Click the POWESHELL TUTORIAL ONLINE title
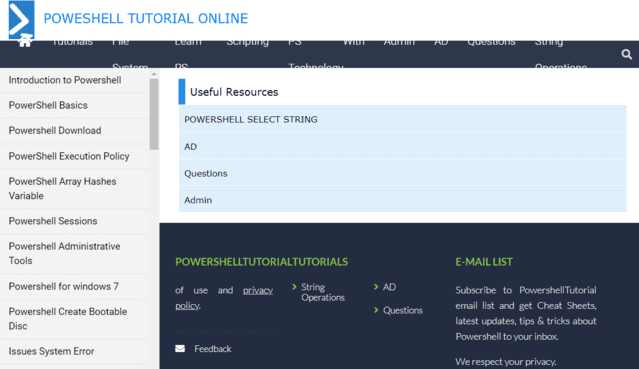This screenshot has height=369, width=639. pyautogui.click(x=145, y=18)
